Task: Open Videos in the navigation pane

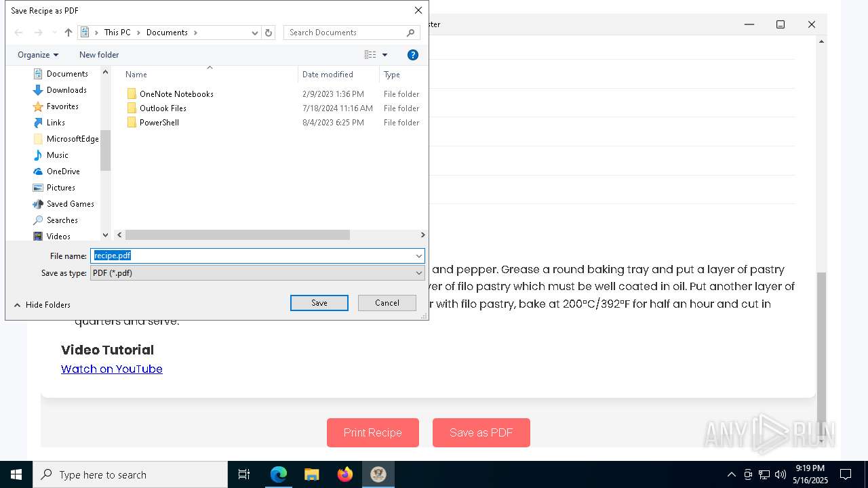Action: [58, 237]
